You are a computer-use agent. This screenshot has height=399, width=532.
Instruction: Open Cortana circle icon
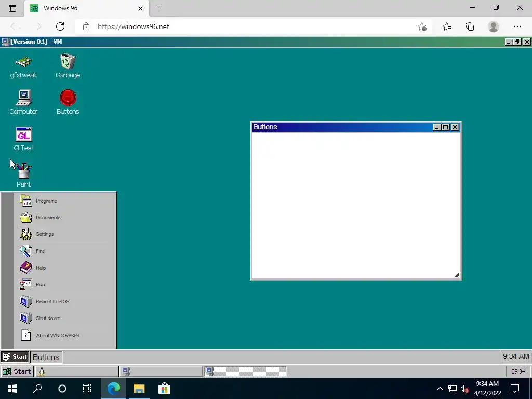coord(62,389)
